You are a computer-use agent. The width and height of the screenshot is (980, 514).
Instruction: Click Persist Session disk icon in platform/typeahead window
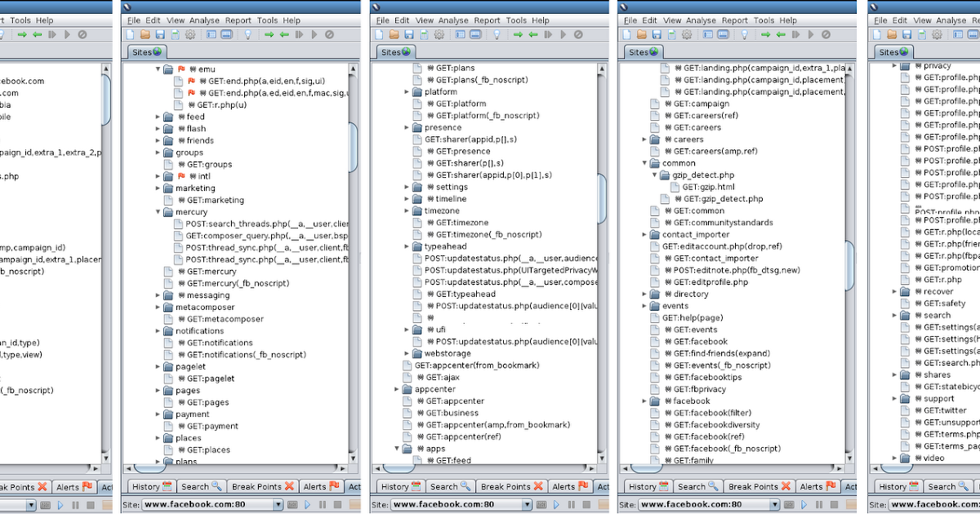pyautogui.click(x=408, y=34)
